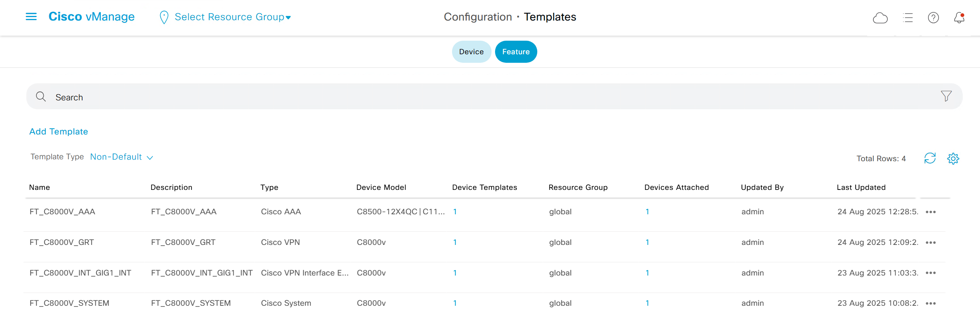Click the cloud onRamp icon
Viewport: 980px width, 329px height.
(x=880, y=18)
